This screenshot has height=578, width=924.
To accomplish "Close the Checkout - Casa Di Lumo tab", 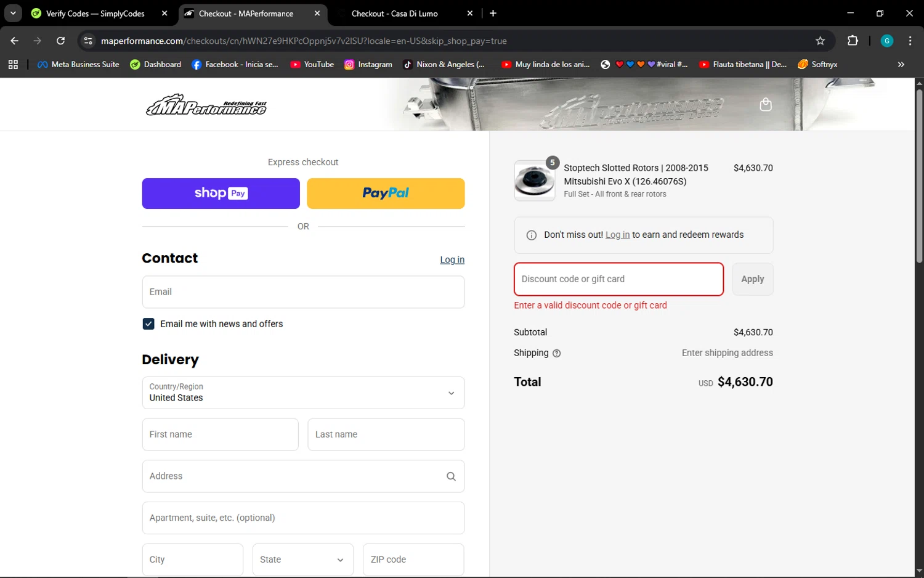I will click(470, 13).
